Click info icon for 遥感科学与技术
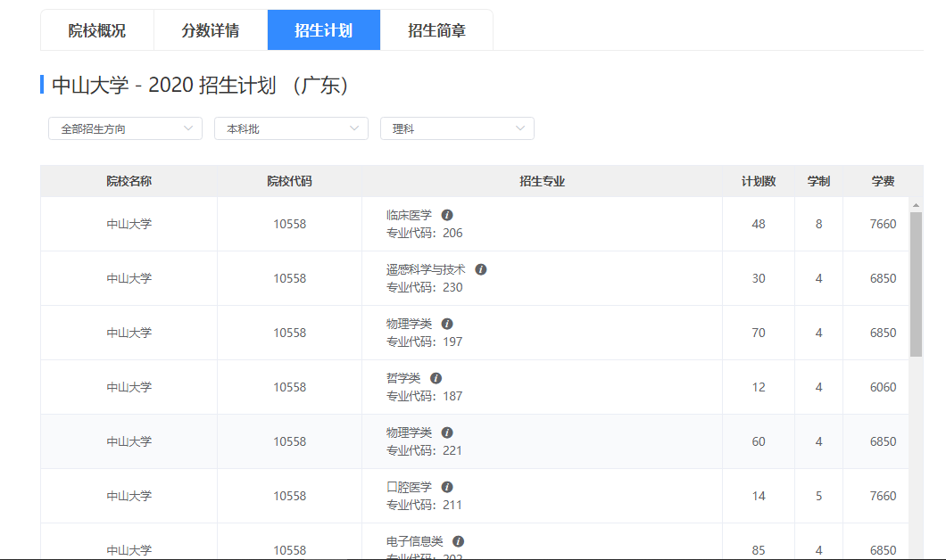946x560 pixels. [480, 268]
